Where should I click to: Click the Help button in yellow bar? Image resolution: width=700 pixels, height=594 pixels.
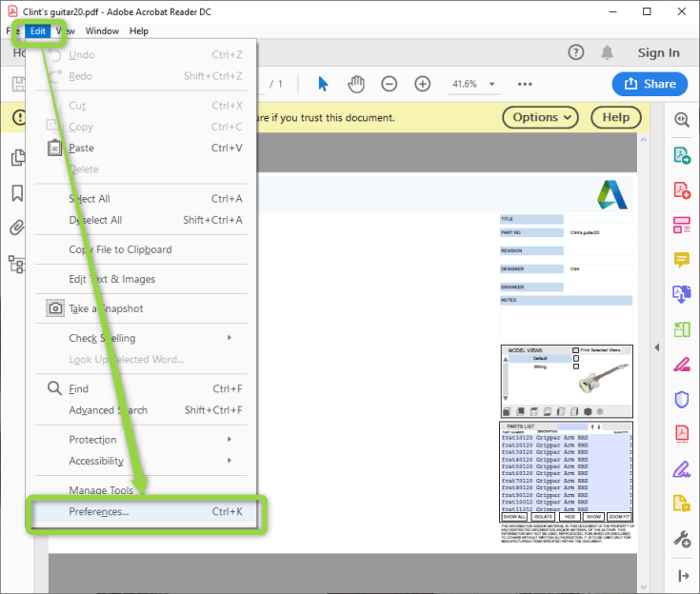(x=616, y=117)
